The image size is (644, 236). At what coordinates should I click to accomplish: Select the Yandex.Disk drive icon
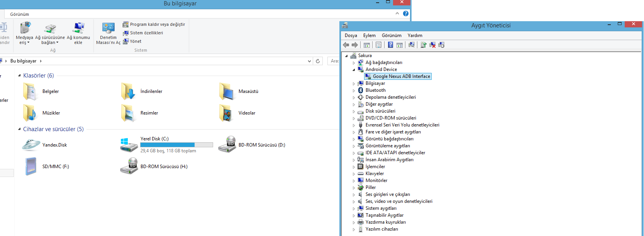(31, 145)
